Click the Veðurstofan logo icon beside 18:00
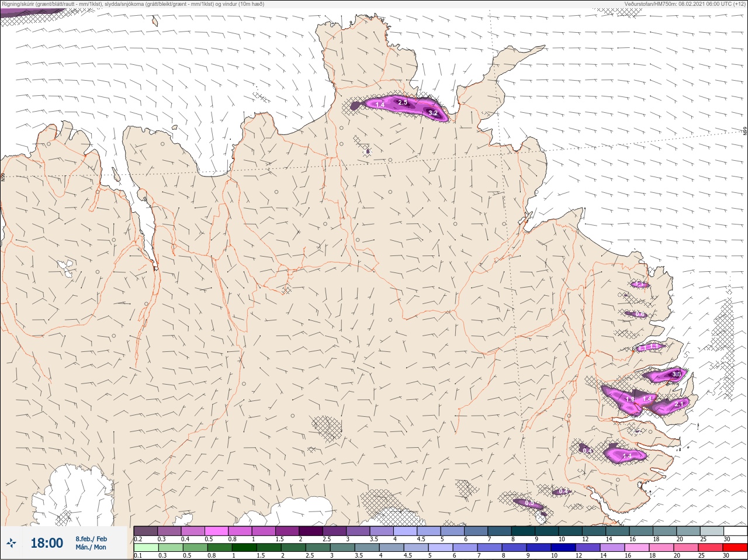The width and height of the screenshot is (748, 560). (x=11, y=543)
